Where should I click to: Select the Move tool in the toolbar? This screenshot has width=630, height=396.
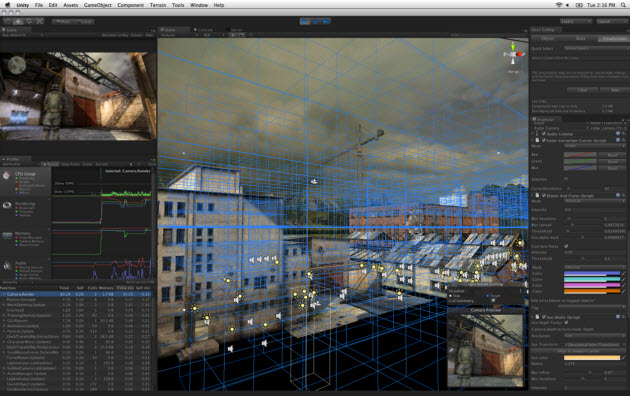point(18,21)
